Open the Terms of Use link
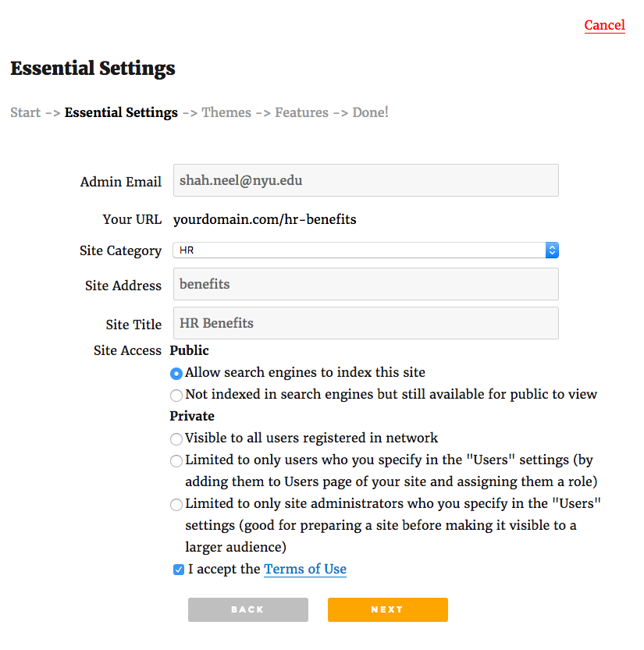 (304, 569)
